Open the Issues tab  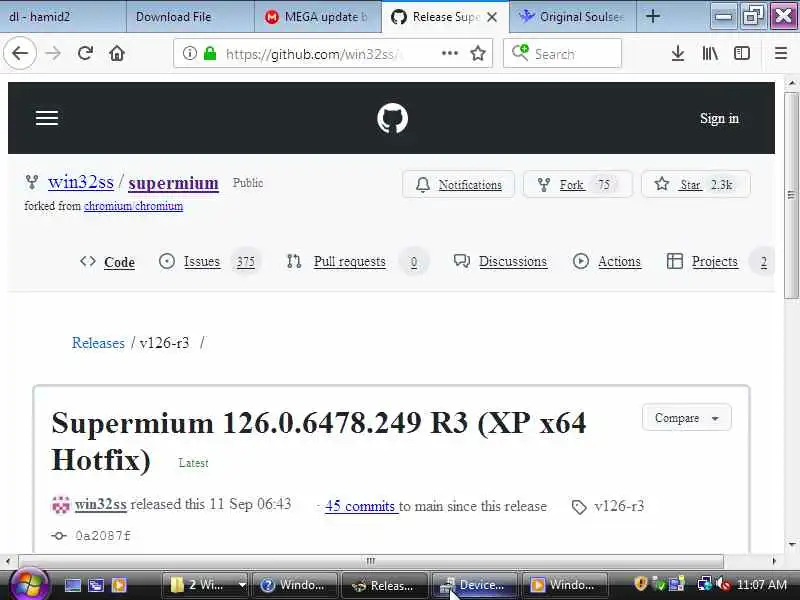coord(209,262)
